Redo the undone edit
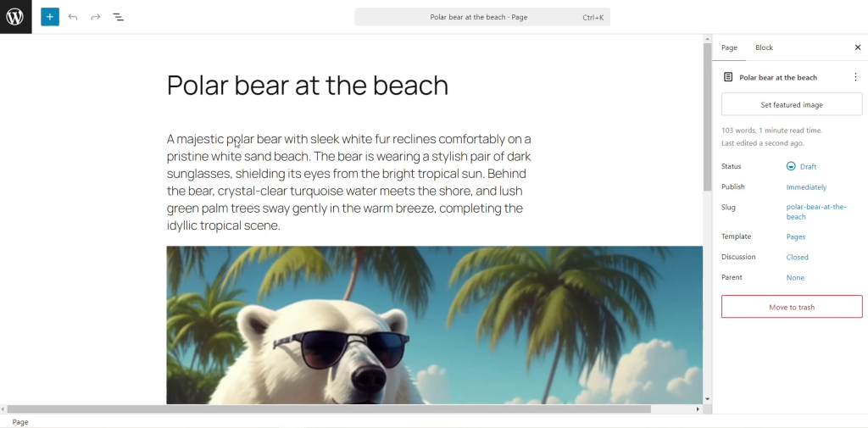This screenshot has width=868, height=428. click(95, 17)
